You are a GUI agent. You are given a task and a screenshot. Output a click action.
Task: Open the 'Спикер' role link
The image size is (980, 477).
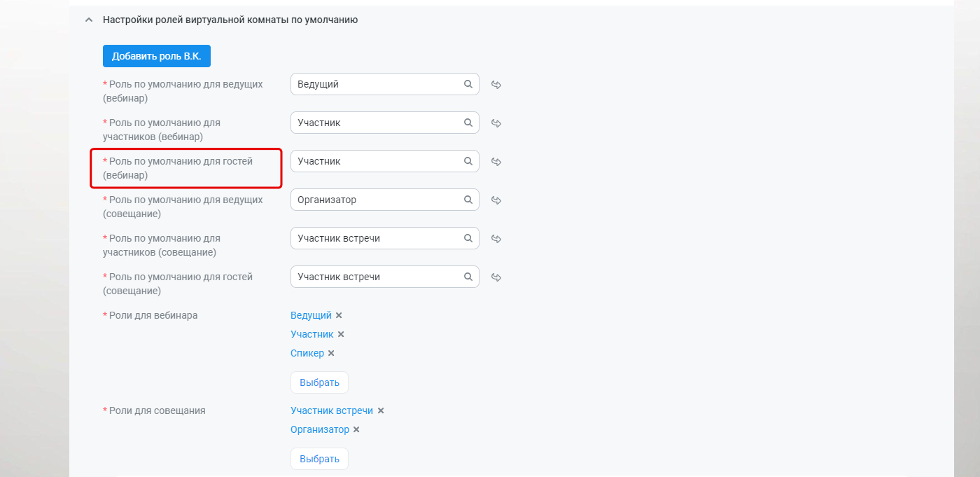307,354
